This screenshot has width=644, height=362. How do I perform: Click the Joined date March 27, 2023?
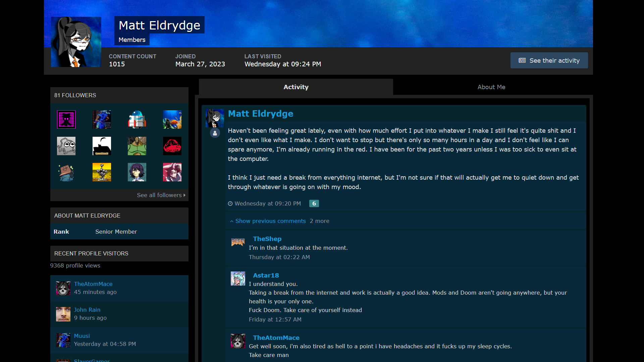coord(200,64)
